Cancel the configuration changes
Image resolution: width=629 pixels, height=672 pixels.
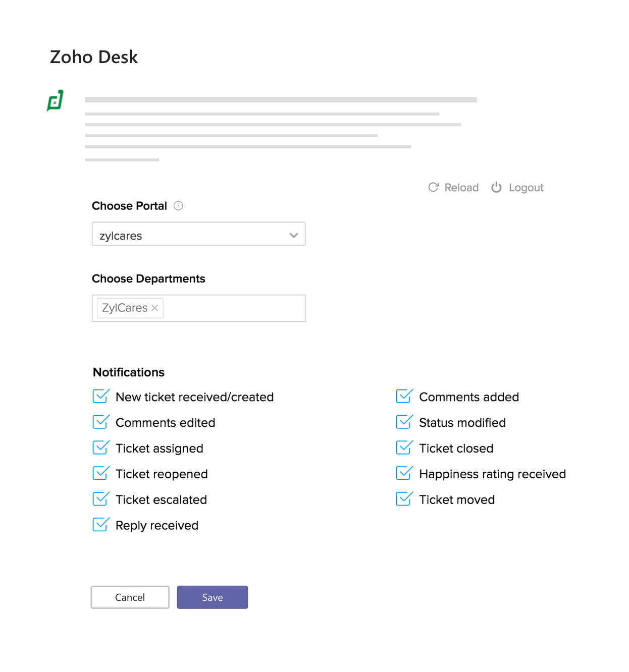(x=130, y=597)
